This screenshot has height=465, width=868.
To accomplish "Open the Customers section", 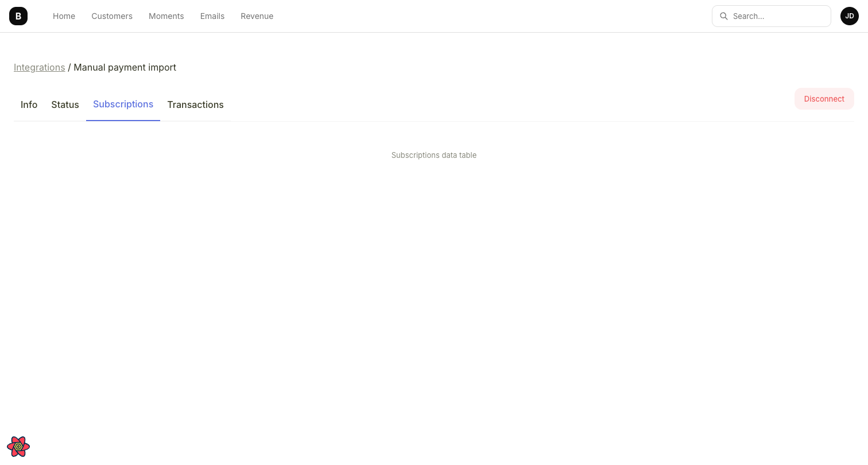I will (112, 16).
